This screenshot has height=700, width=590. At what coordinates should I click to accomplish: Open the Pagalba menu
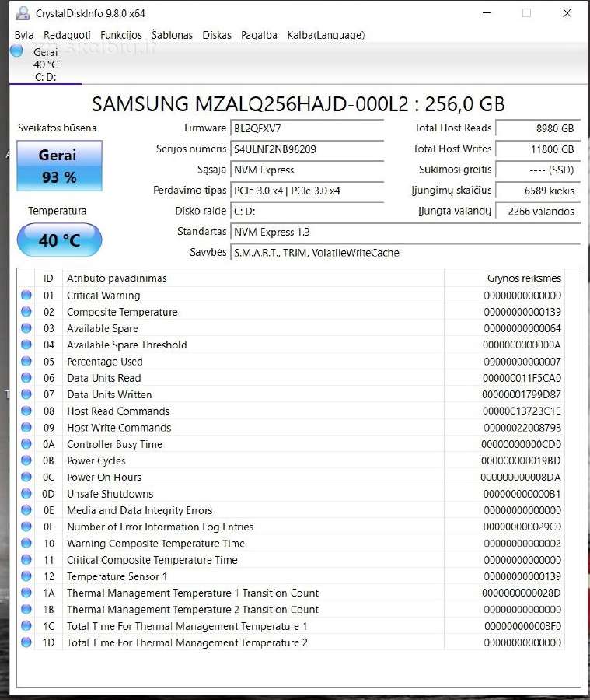tap(259, 35)
